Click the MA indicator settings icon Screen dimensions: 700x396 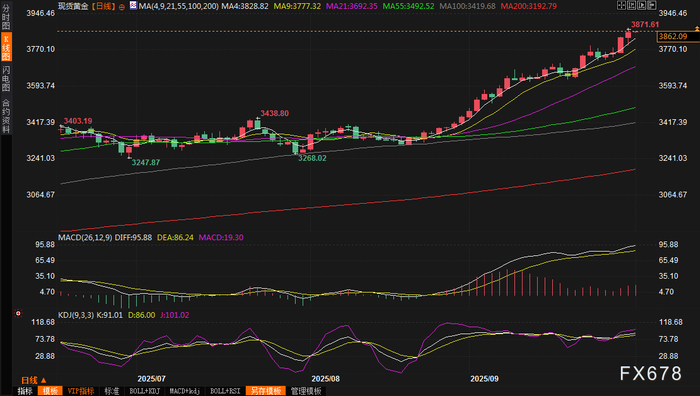(x=133, y=5)
